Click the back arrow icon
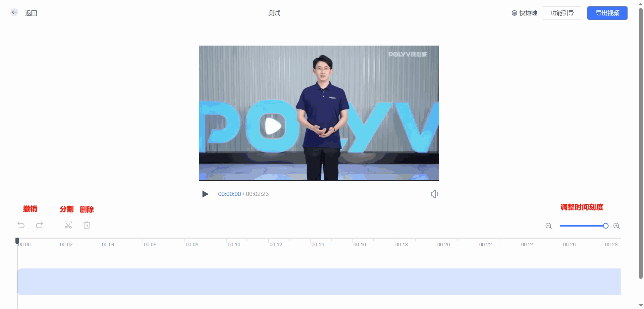The height and width of the screenshot is (309, 644). [x=14, y=13]
